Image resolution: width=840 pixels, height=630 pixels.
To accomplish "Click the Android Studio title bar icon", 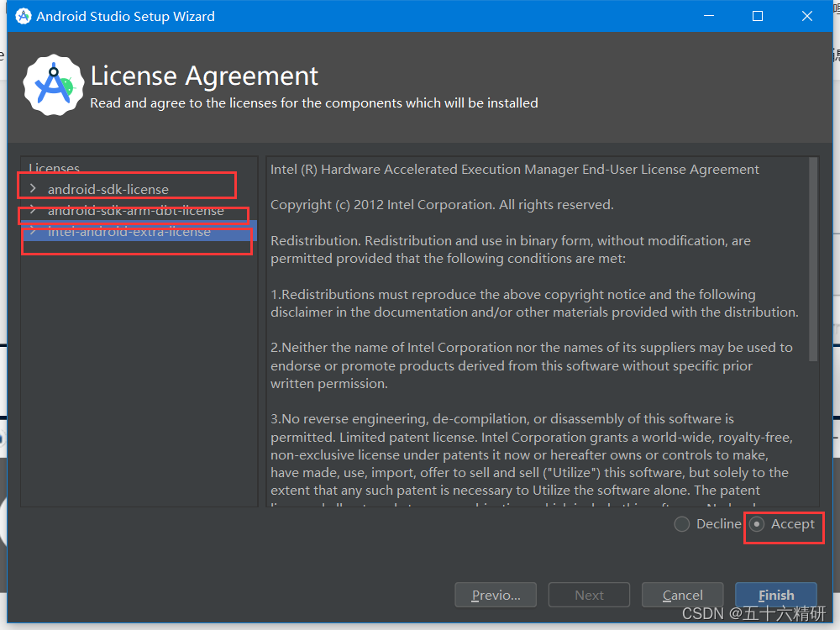I will pyautogui.click(x=23, y=16).
